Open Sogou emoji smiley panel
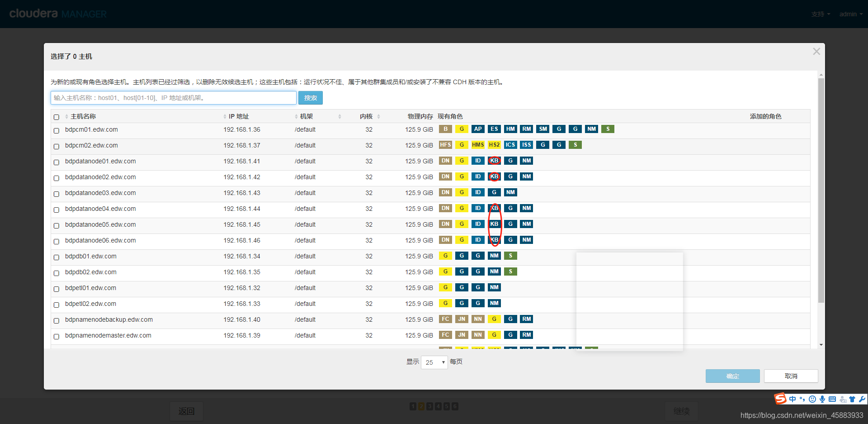The width and height of the screenshot is (868, 424). 812,399
